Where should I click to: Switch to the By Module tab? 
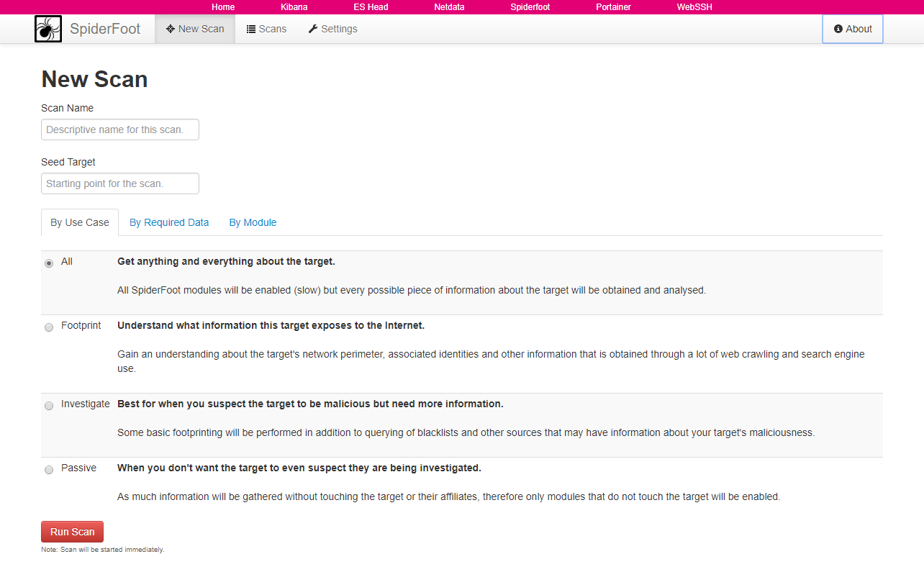[253, 222]
